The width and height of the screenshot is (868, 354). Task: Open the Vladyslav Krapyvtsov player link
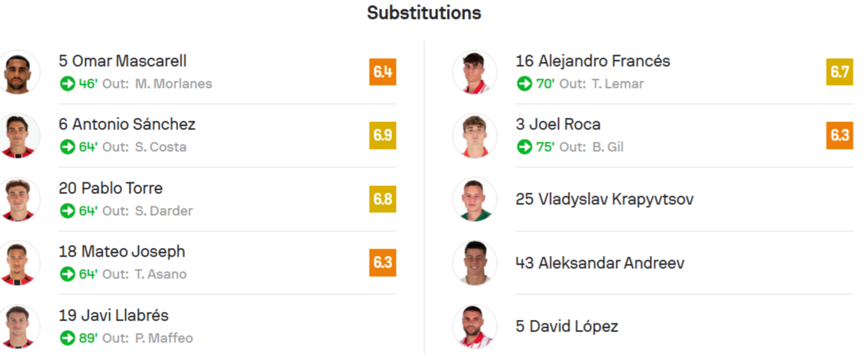click(604, 199)
